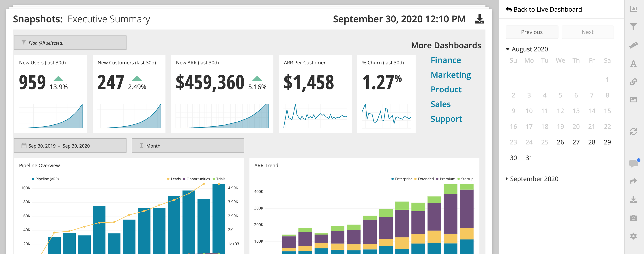This screenshot has width=644, height=254.
Task: Select the Sales dashboard tab
Action: (441, 104)
